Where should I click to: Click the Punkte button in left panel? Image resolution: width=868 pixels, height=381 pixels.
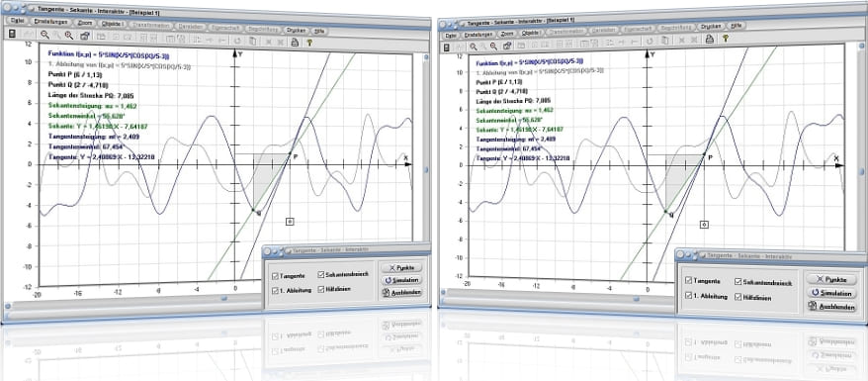[x=402, y=267]
